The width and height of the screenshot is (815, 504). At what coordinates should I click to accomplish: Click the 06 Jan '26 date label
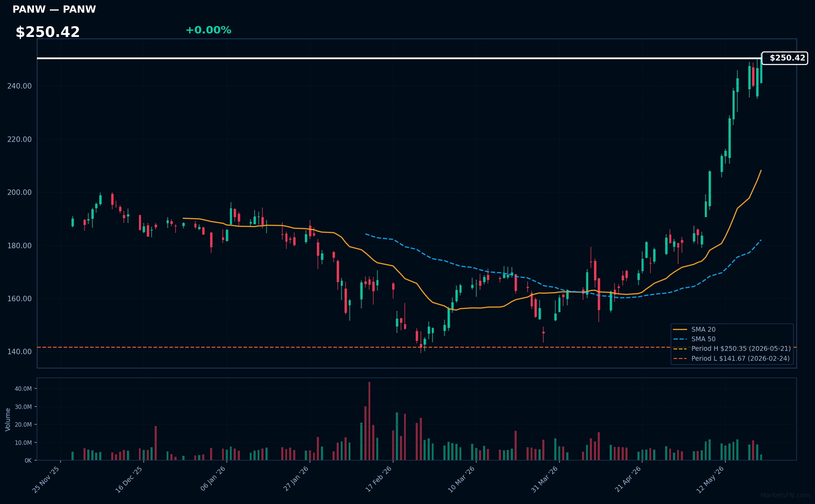point(213,479)
